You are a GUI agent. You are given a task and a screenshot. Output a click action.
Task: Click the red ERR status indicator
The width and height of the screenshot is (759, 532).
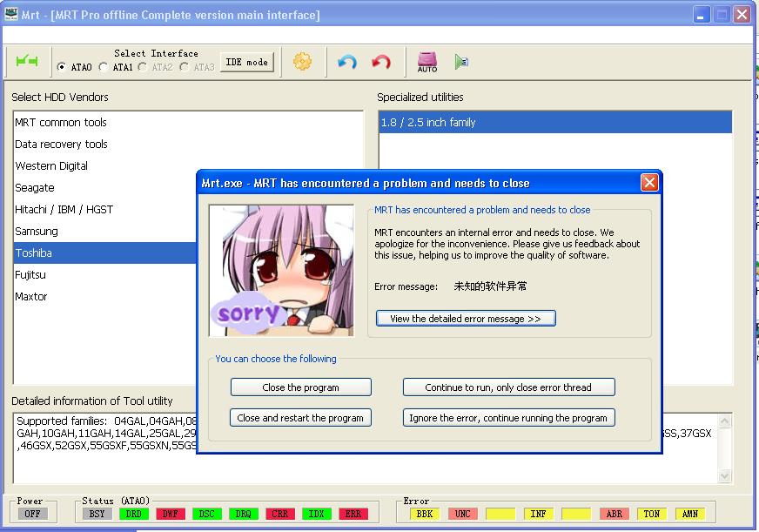pos(353,514)
